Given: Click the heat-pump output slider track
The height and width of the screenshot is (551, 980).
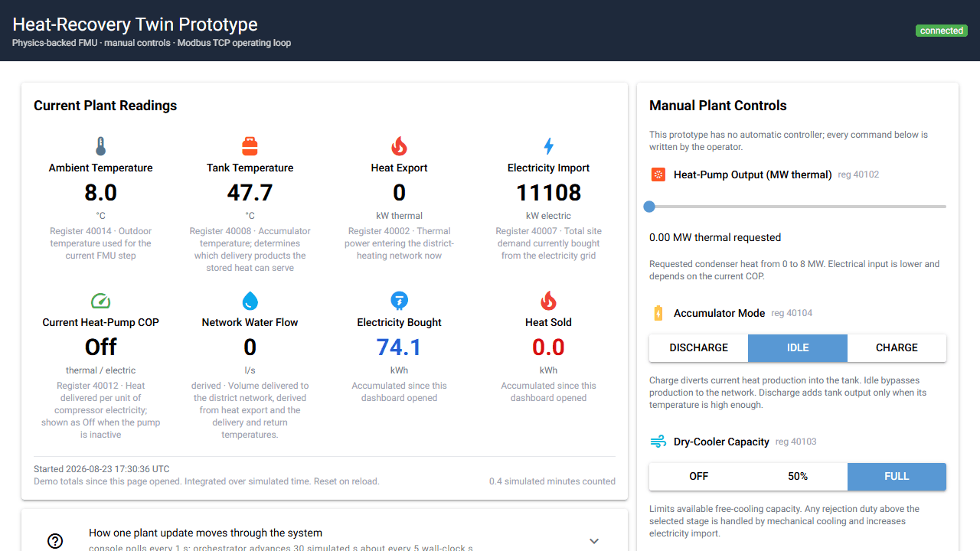Looking at the screenshot, I should coord(798,207).
